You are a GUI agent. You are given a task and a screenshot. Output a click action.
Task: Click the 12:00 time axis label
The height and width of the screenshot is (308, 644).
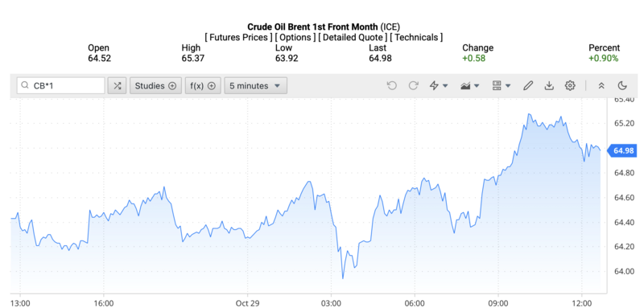pyautogui.click(x=581, y=303)
